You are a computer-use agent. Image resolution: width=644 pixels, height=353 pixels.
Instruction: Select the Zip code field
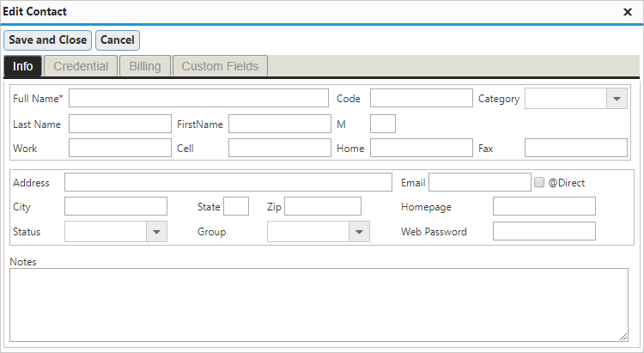click(x=323, y=206)
